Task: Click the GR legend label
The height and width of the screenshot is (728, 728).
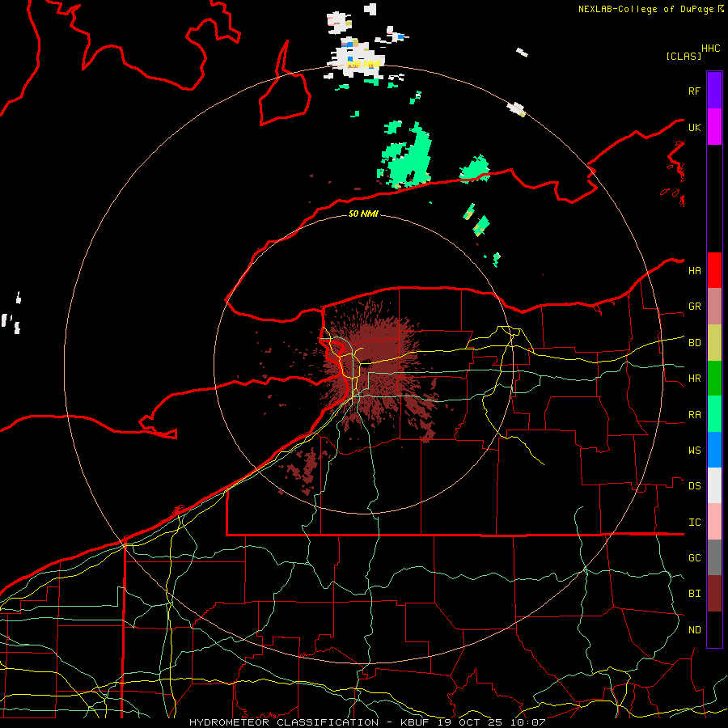Action: tap(695, 307)
